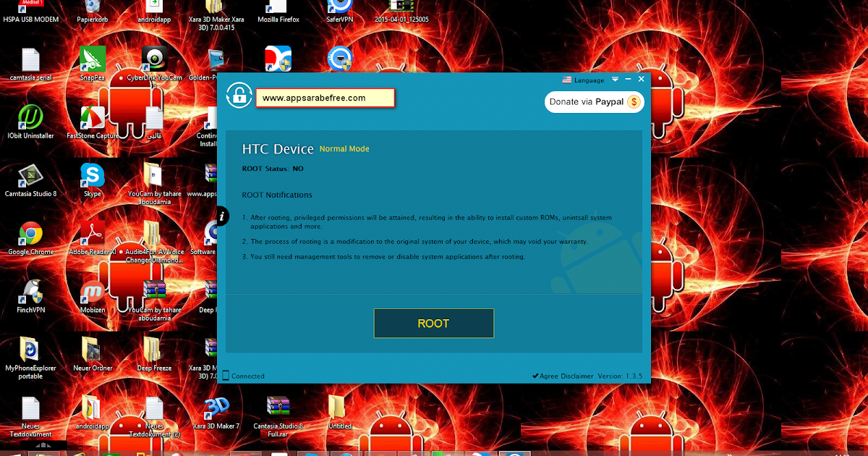Viewport: 868px width, 456px height.
Task: Select the MyPhoneExplorer portable folder
Action: click(30, 358)
